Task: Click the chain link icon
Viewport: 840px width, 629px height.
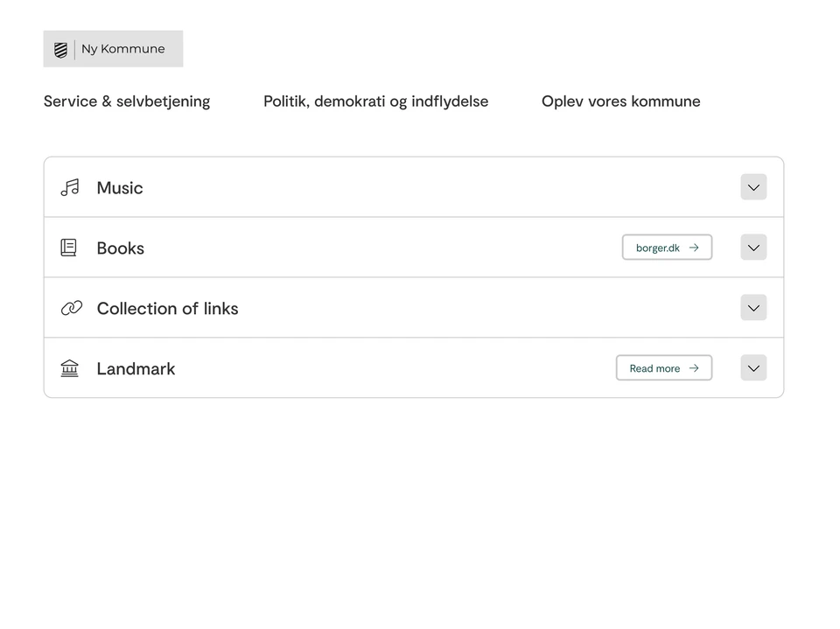Action: (x=71, y=308)
